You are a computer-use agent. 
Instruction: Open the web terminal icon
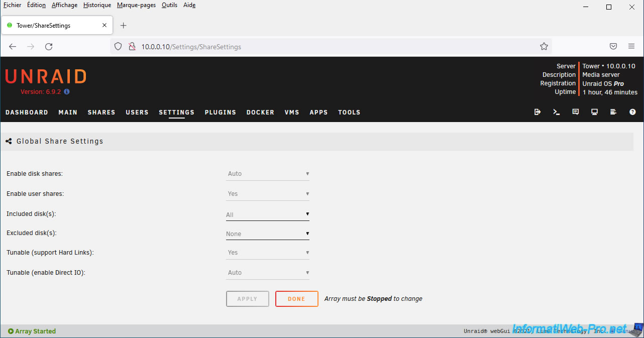click(557, 112)
